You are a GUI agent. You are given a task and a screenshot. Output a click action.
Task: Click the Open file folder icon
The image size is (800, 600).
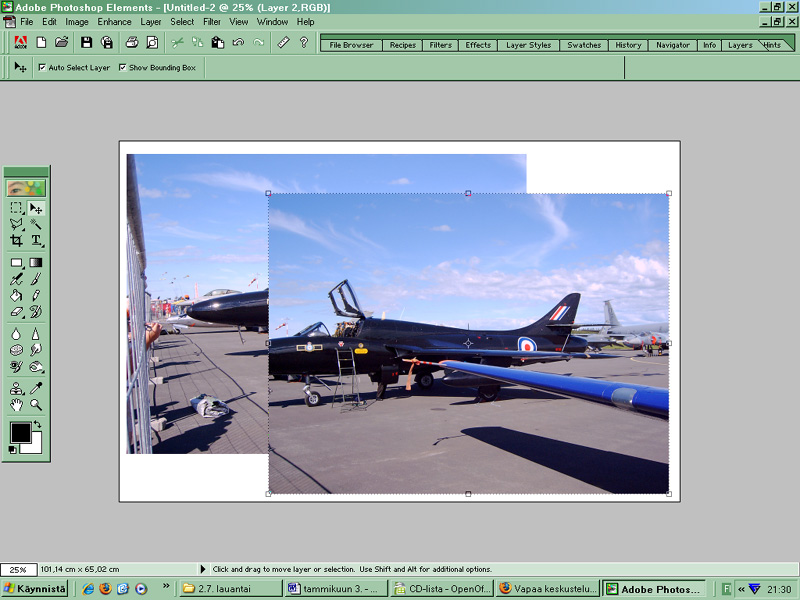point(62,42)
